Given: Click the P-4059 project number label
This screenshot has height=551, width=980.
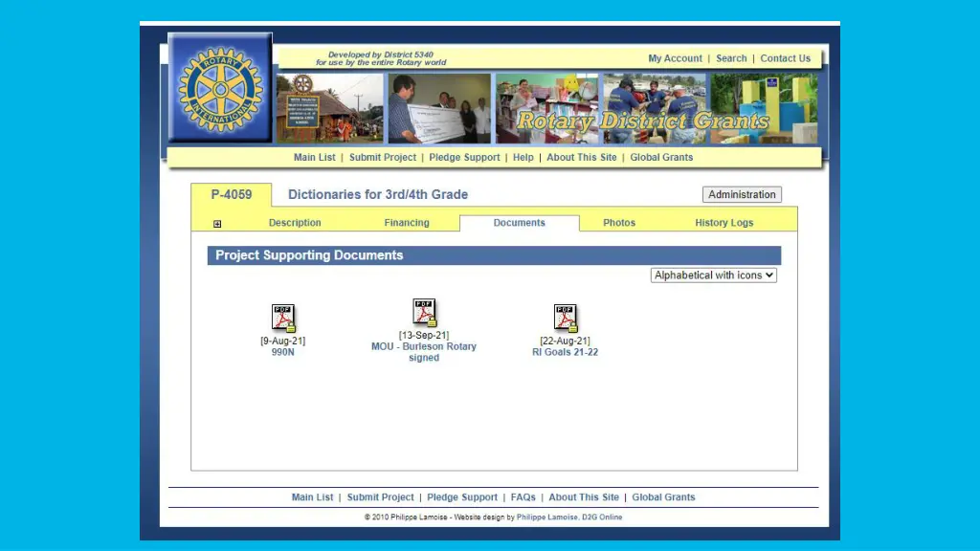Looking at the screenshot, I should coord(232,194).
